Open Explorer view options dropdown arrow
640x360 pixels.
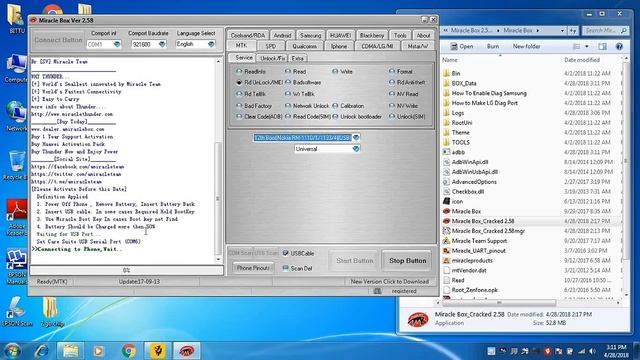pos(587,47)
